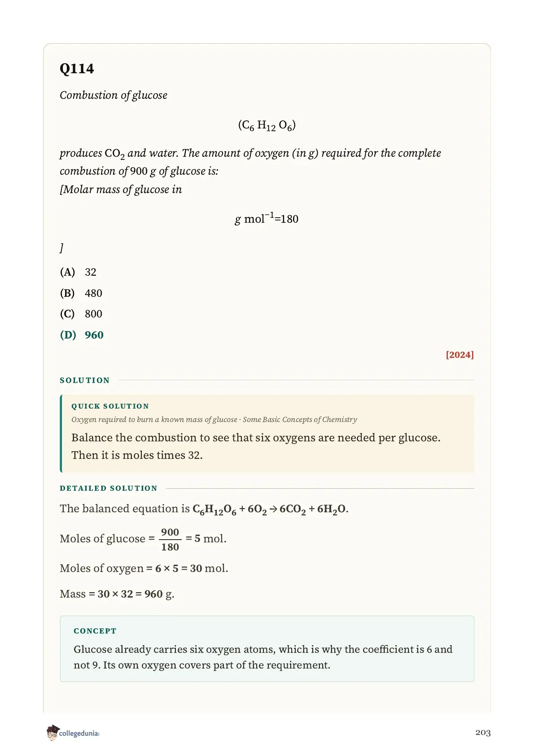Click the collegedunia mascot logo icon
The image size is (534, 756).
[x=53, y=732]
